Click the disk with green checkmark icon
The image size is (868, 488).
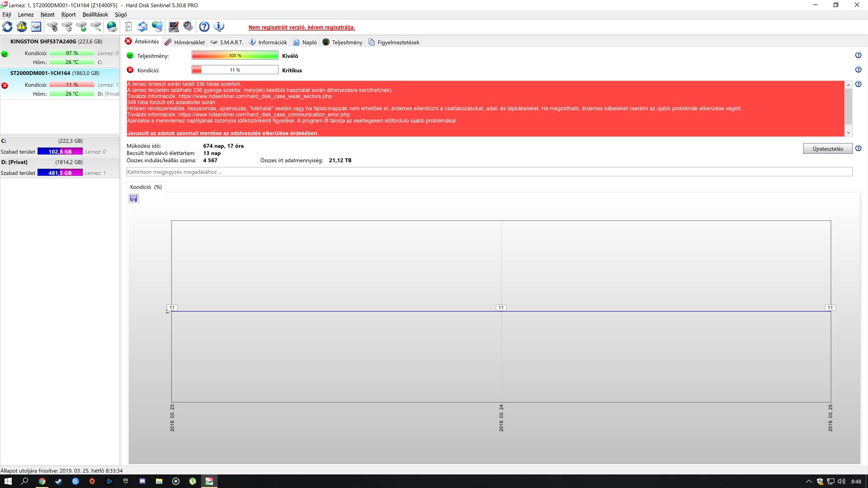tap(81, 27)
